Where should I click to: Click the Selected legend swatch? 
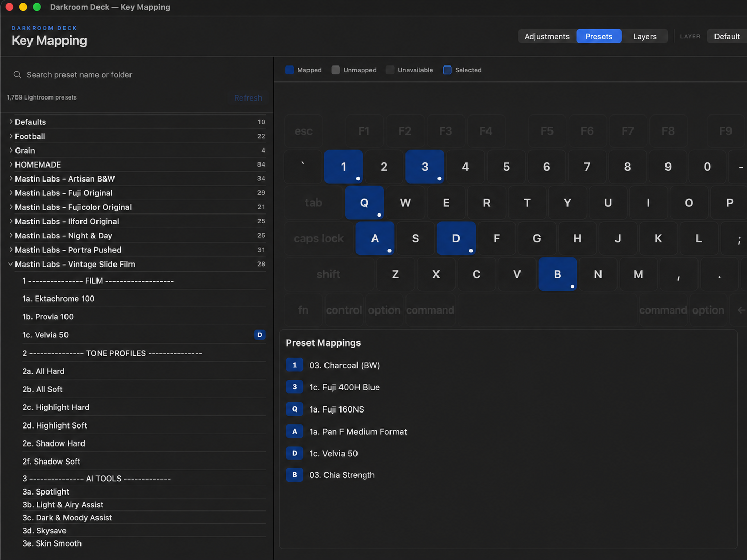point(447,70)
